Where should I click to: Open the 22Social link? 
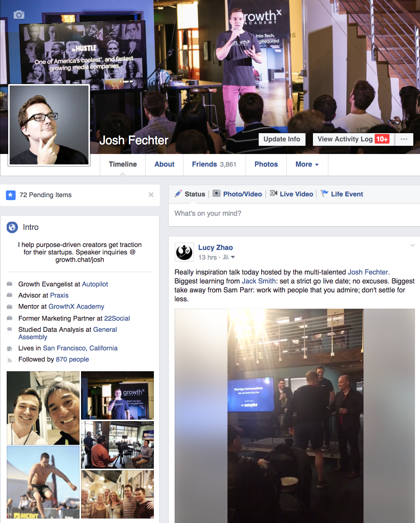point(117,318)
